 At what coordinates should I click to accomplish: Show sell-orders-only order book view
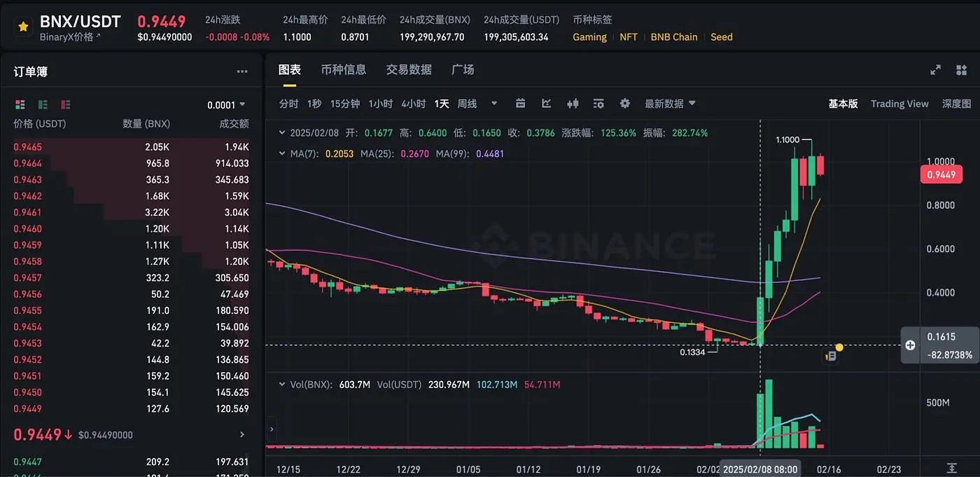[x=66, y=104]
